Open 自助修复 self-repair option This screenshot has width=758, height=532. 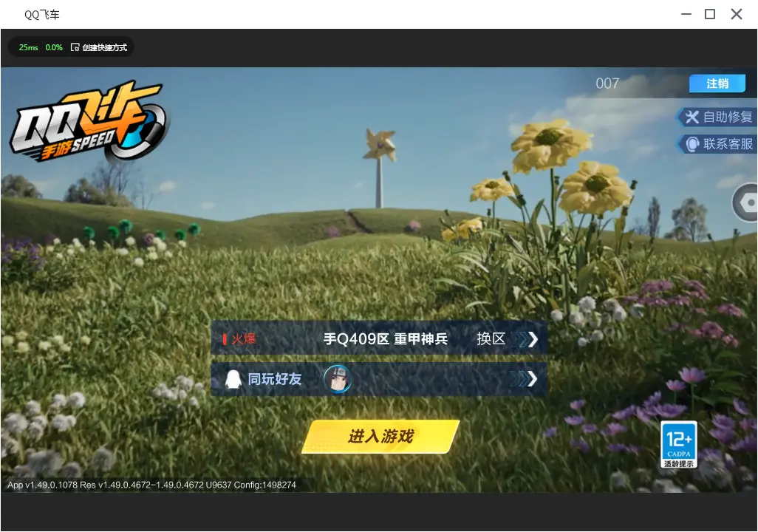718,117
